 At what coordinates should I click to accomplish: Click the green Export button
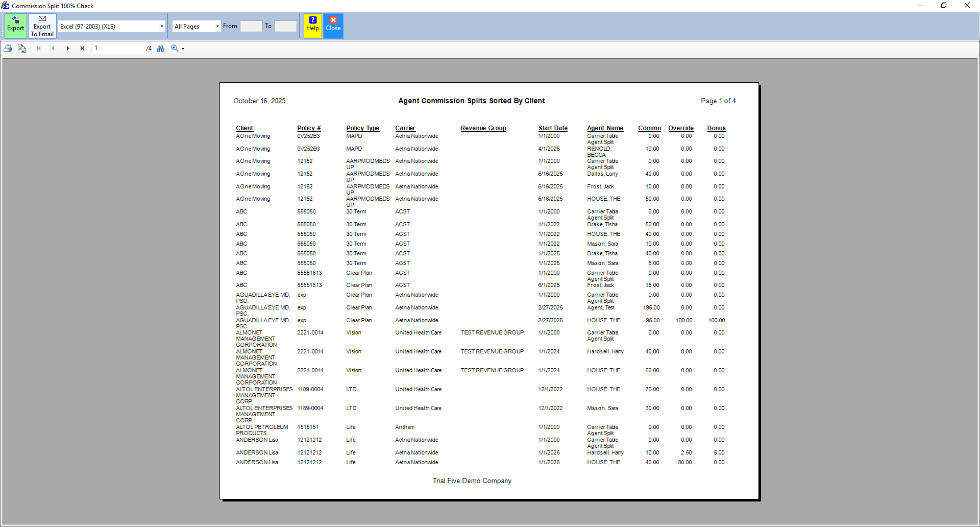pos(15,26)
